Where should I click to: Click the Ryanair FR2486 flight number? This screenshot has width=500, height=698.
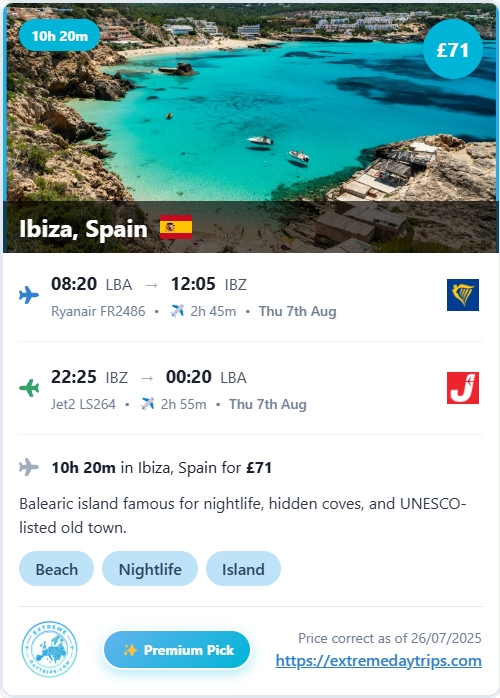(x=98, y=311)
